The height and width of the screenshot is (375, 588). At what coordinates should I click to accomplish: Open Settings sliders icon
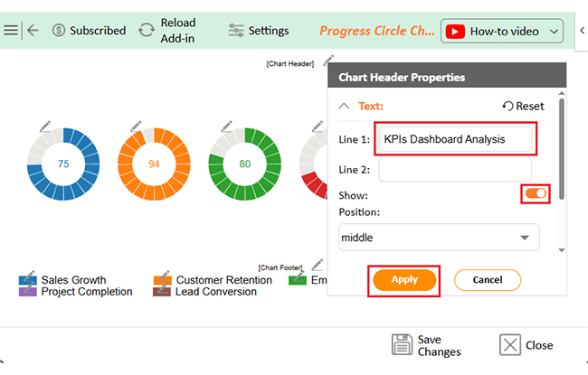coord(236,31)
